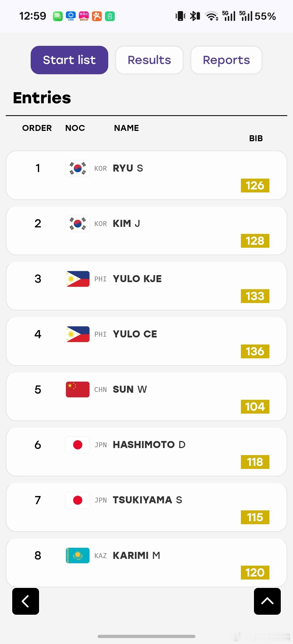Tap the South Korea flag beside RYU S

pos(78,168)
